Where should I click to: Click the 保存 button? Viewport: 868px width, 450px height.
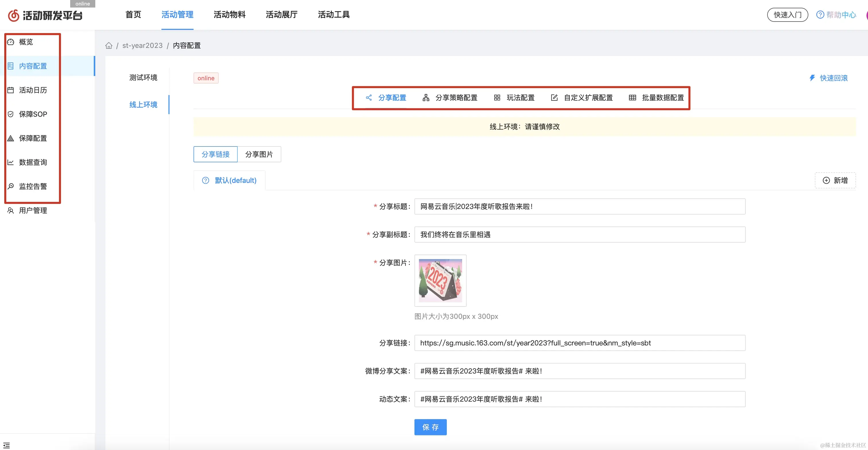point(430,427)
